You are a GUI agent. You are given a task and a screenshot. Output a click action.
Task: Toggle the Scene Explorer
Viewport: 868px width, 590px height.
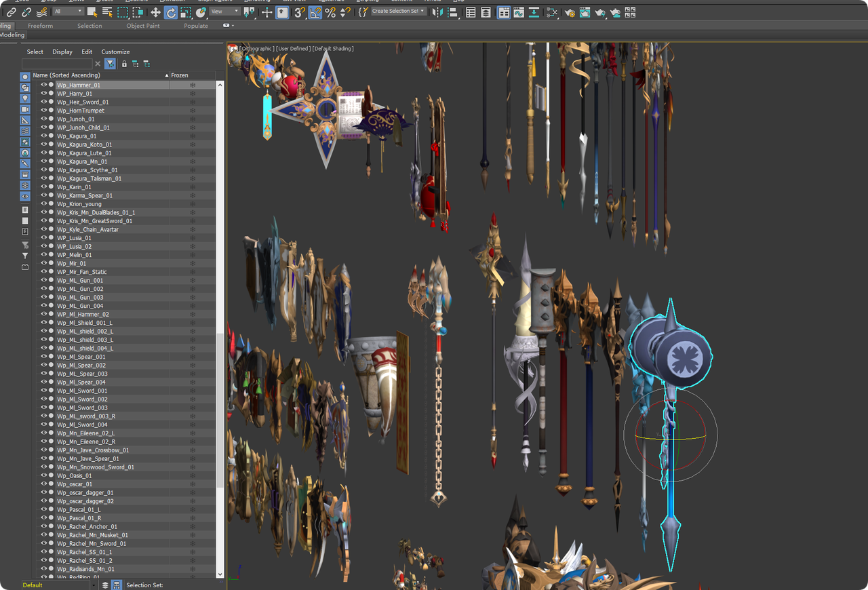point(471,12)
